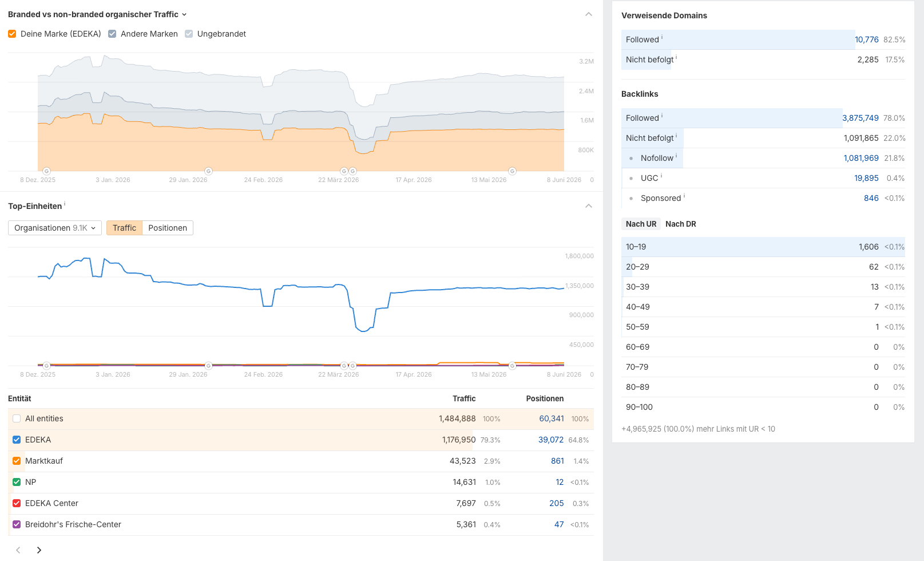
Task: Select the 30–39 UR range row
Action: [x=763, y=287]
